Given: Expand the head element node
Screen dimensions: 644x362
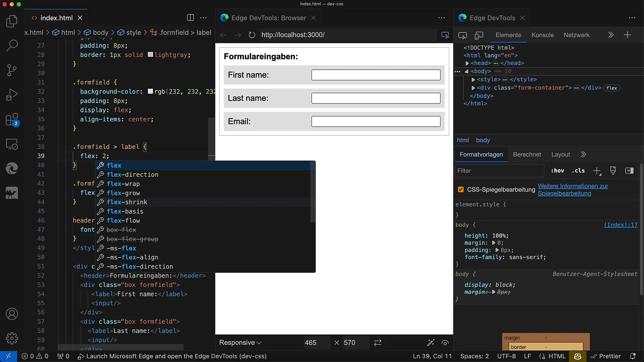Looking at the screenshot, I should coord(467,63).
